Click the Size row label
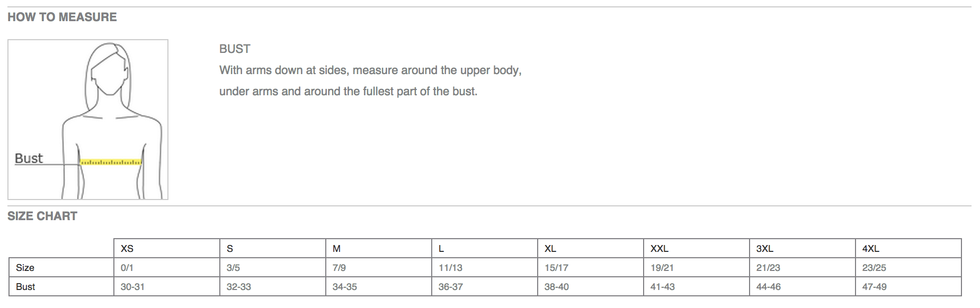Viewport: 980px width, 308px height. tap(25, 267)
